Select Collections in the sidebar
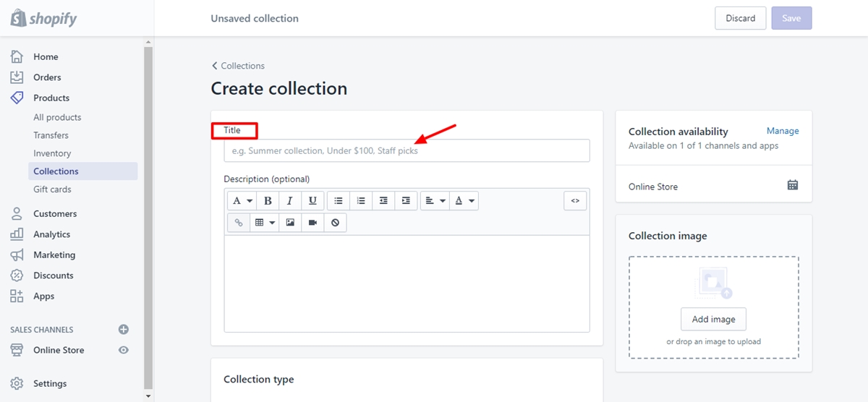 (82, 171)
